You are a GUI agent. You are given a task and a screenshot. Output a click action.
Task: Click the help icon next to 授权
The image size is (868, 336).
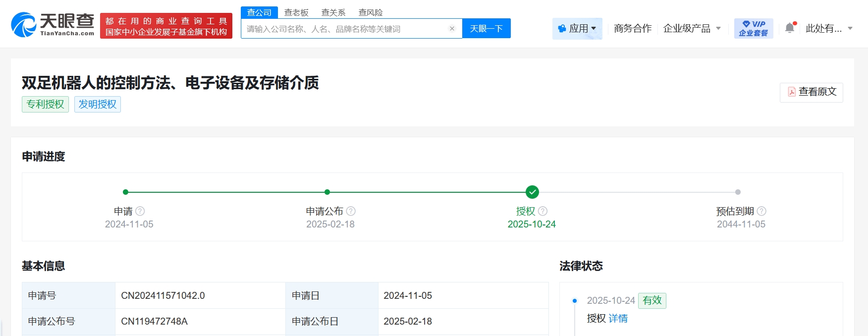coord(542,211)
